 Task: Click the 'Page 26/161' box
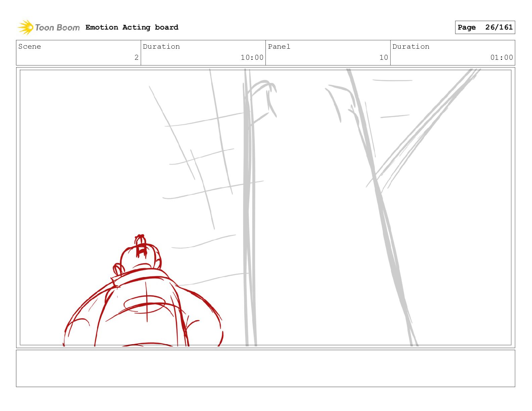[485, 27]
